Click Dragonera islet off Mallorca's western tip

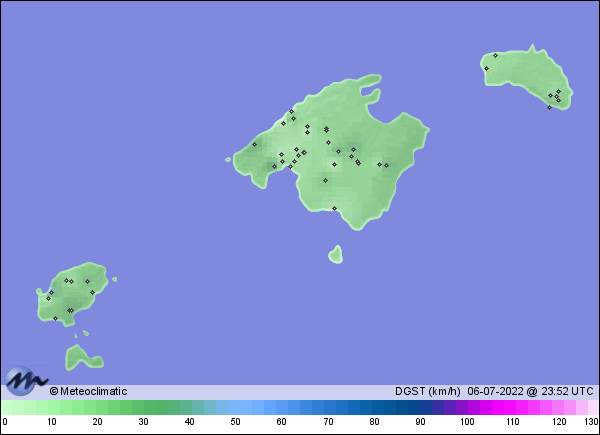point(228,159)
